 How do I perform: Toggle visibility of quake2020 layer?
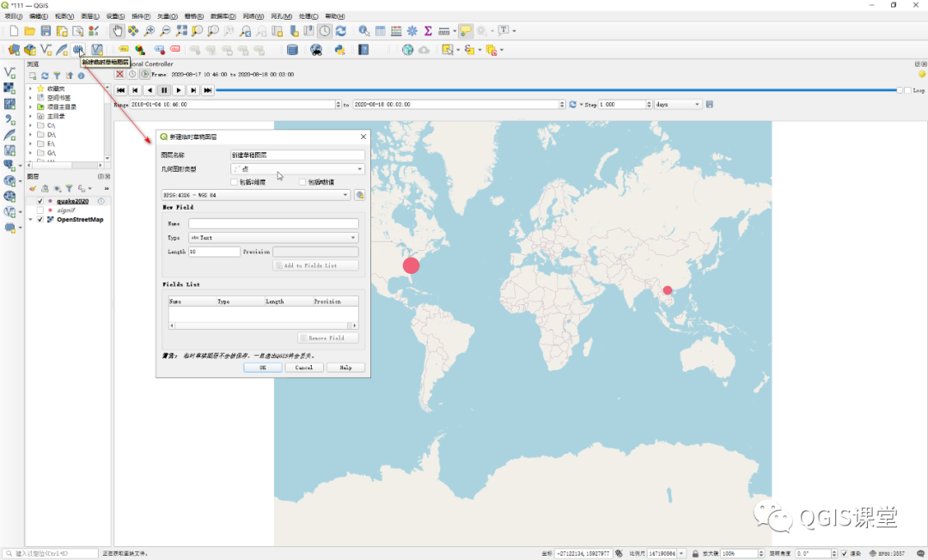point(40,201)
